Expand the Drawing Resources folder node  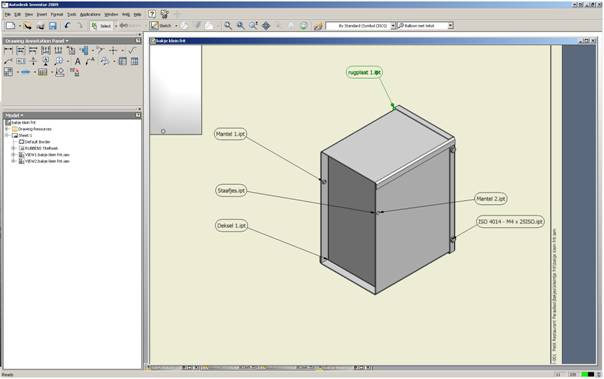(7, 129)
